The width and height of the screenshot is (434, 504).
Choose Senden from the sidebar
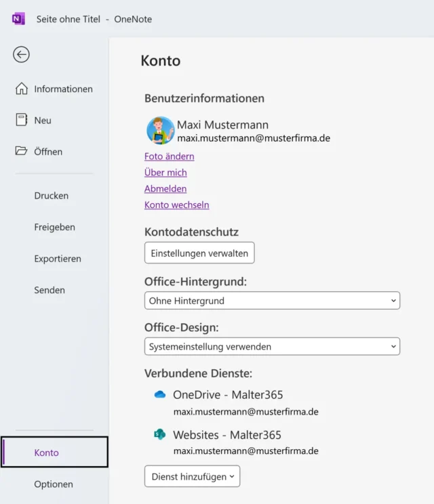tap(50, 290)
